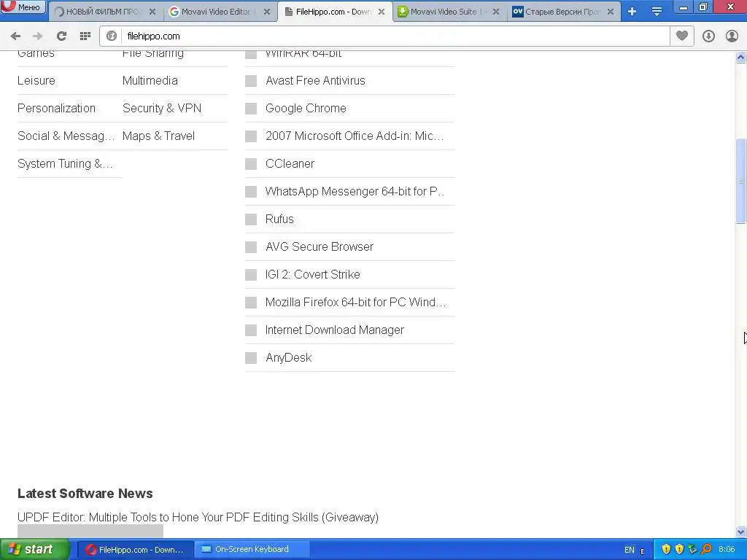The image size is (747, 560).
Task: Click the Avast Free Antivirus icon placeholder
Action: pos(251,81)
